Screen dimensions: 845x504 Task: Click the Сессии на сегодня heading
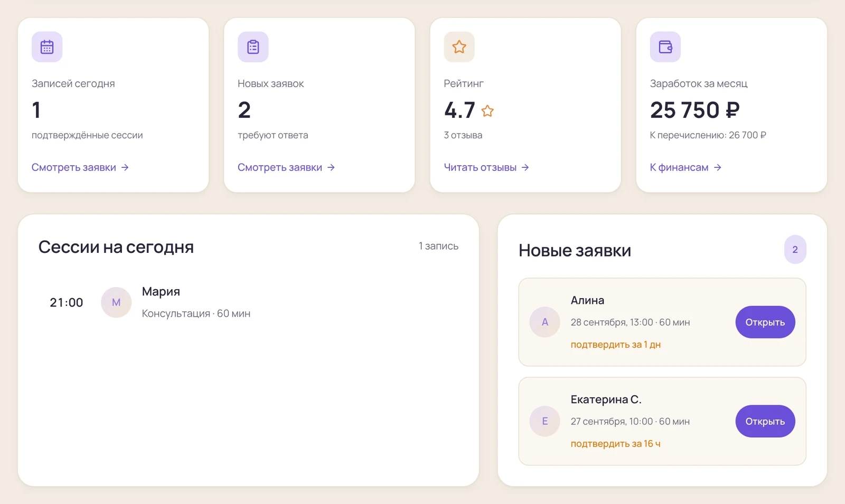click(x=116, y=247)
